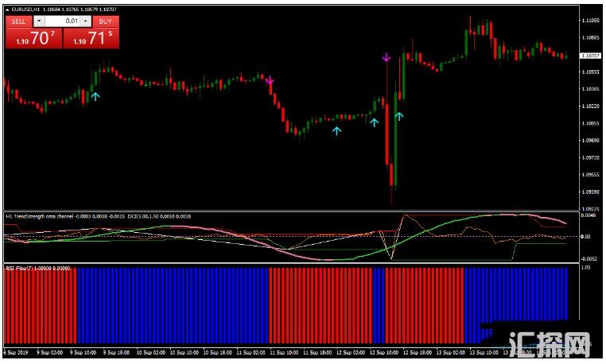
Task: Click the current price label 1.10707
Action: click(590, 56)
